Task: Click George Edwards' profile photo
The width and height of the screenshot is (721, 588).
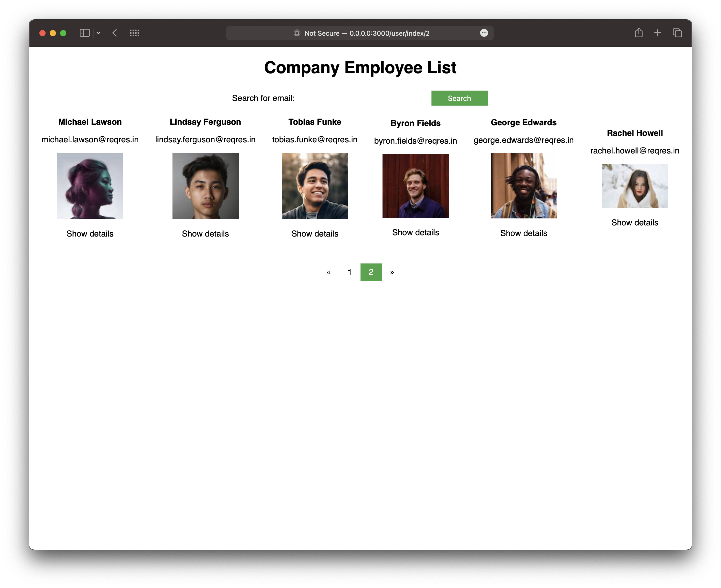Action: (x=523, y=186)
